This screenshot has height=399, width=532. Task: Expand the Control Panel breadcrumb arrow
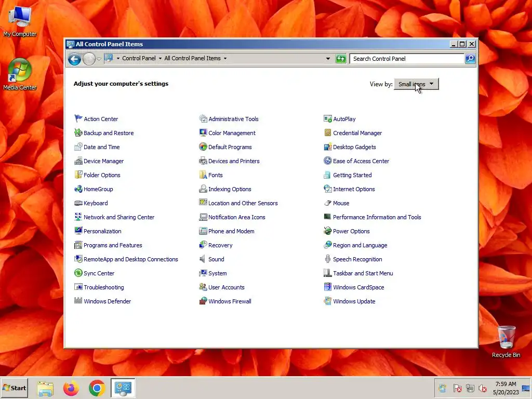pyautogui.click(x=160, y=58)
